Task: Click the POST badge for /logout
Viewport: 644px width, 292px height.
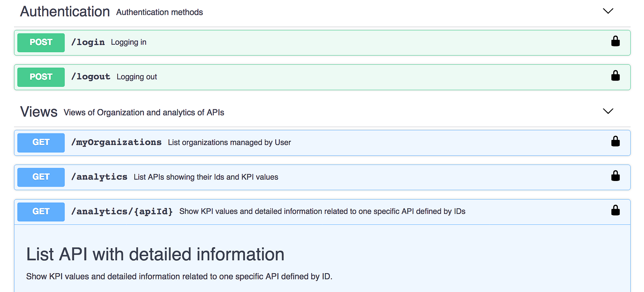Action: (x=41, y=77)
